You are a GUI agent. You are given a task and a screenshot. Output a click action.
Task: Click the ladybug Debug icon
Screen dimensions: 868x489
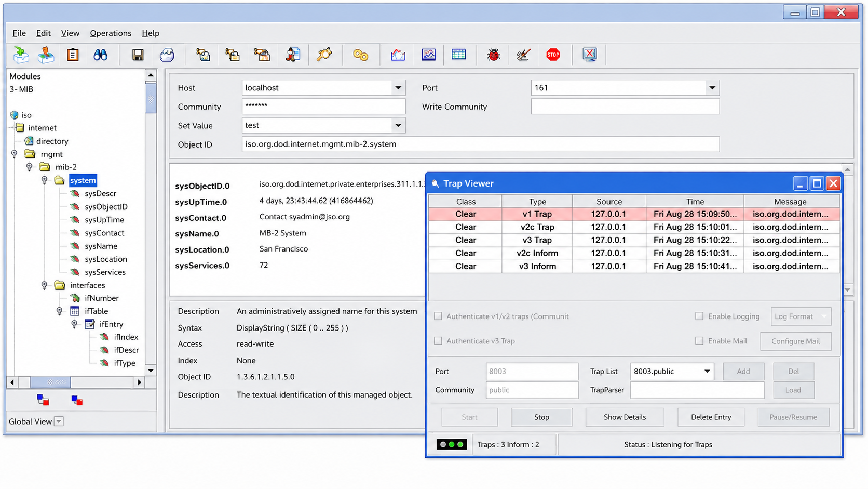pyautogui.click(x=493, y=55)
